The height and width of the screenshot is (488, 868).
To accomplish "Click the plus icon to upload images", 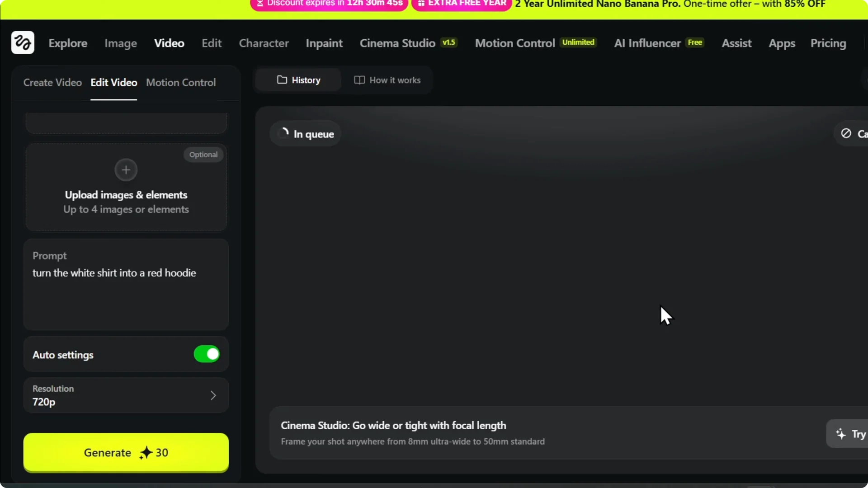I will (125, 170).
